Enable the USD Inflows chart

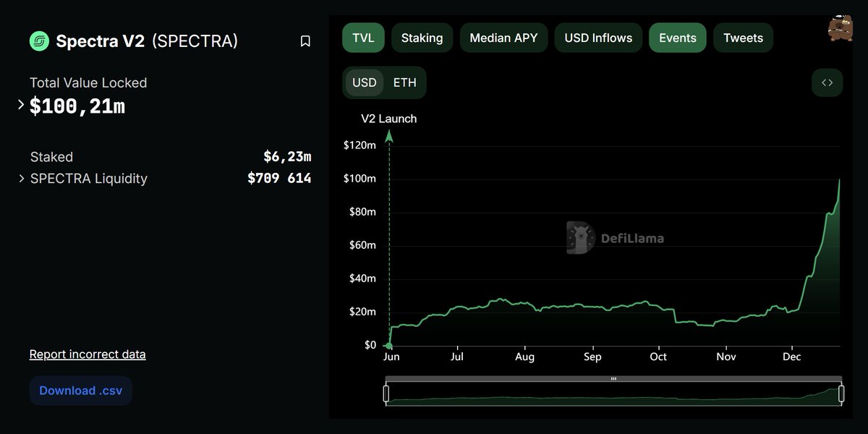point(598,38)
